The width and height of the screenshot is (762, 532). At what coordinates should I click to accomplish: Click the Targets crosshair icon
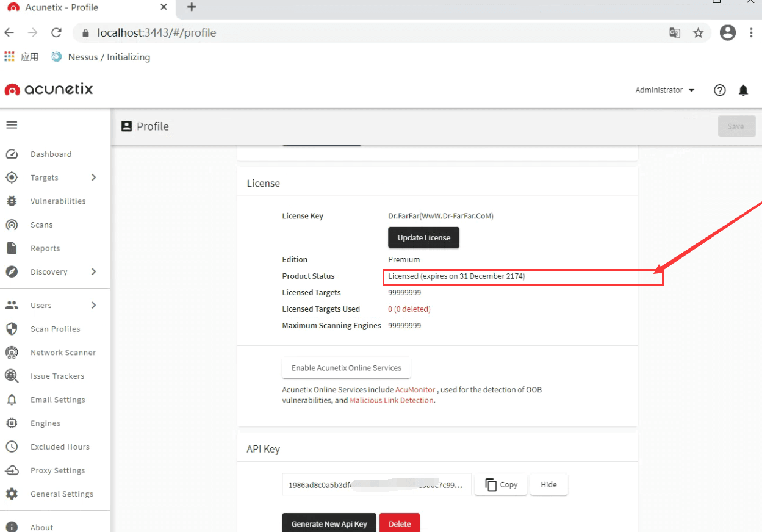click(12, 178)
